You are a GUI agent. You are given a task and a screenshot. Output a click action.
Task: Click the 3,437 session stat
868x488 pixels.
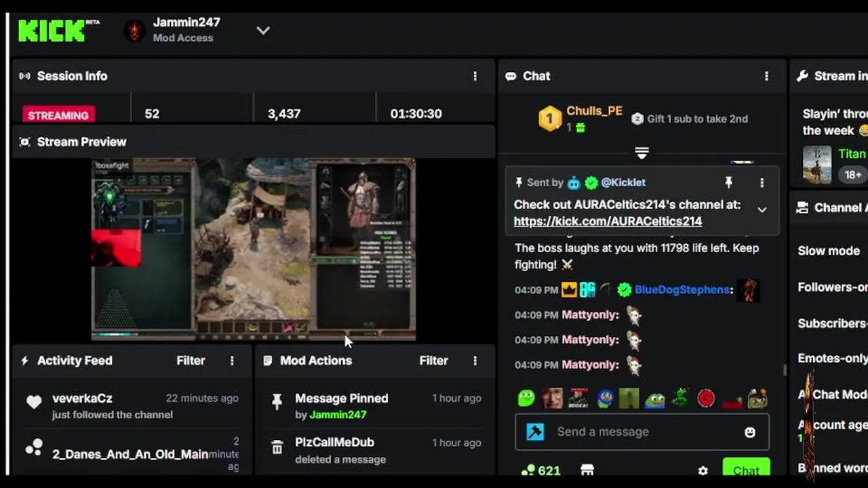(x=284, y=114)
